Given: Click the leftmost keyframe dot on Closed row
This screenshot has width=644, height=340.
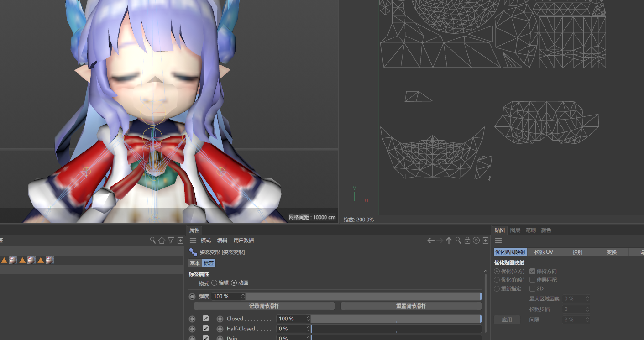Looking at the screenshot, I should 192,319.
